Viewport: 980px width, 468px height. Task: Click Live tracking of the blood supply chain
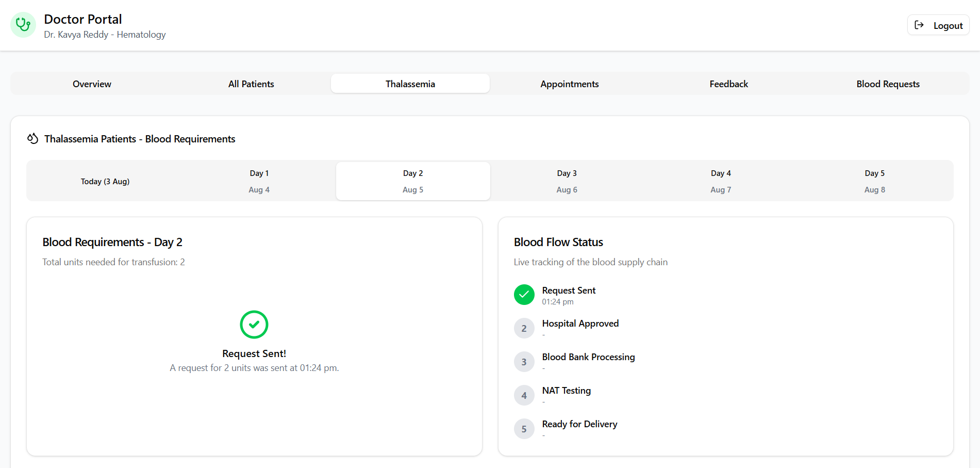pyautogui.click(x=591, y=262)
